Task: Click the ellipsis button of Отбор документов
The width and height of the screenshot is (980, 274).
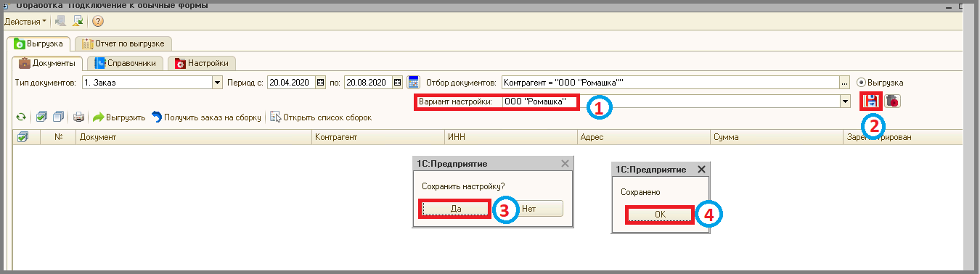Action: pyautogui.click(x=844, y=82)
